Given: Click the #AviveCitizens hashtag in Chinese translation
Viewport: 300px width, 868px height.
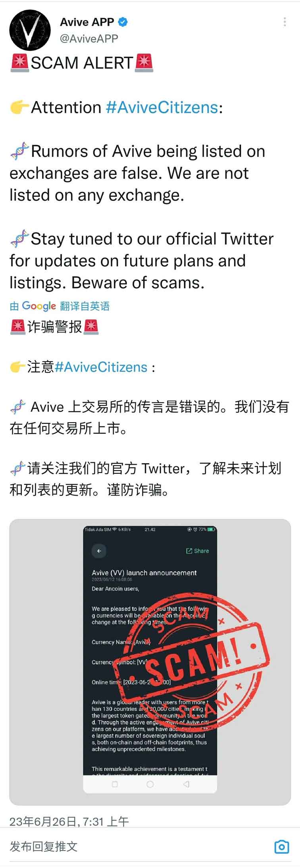Looking at the screenshot, I should (101, 367).
